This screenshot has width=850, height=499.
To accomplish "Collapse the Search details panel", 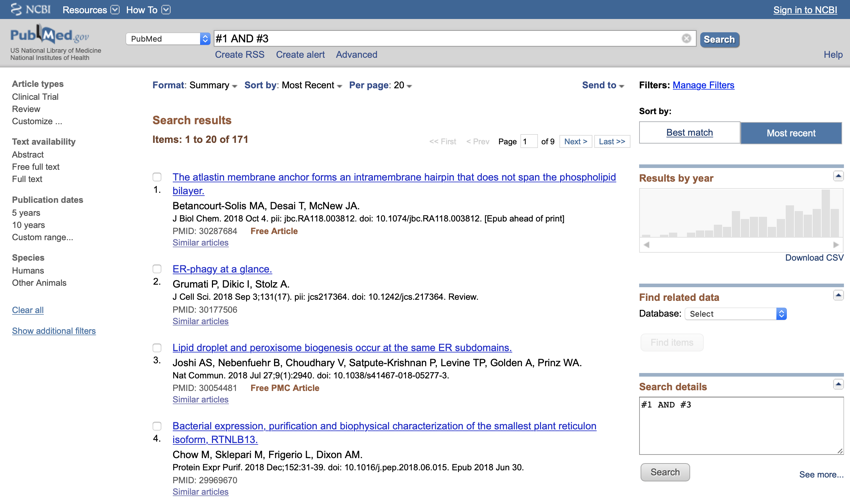I will pyautogui.click(x=838, y=385).
